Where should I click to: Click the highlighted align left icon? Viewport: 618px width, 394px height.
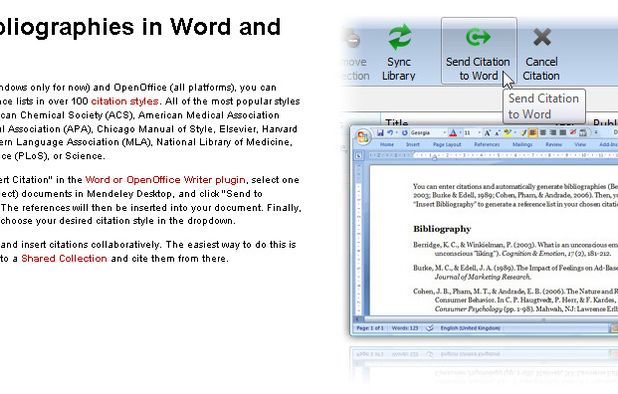[x=532, y=133]
